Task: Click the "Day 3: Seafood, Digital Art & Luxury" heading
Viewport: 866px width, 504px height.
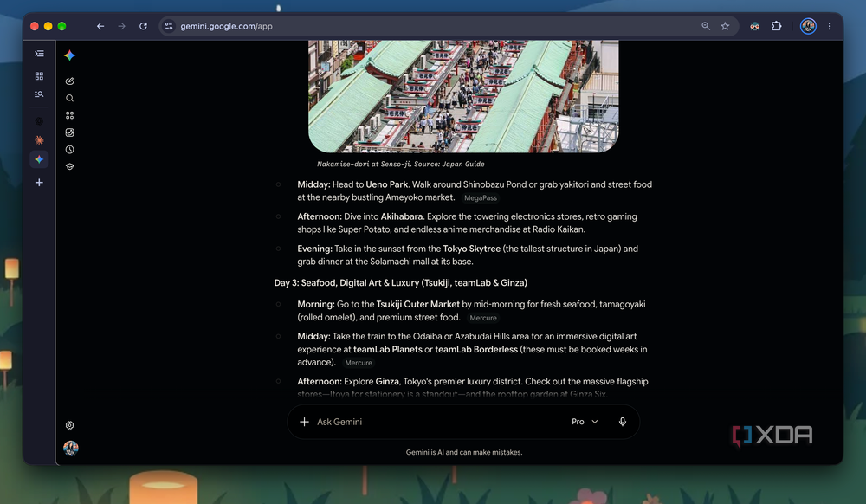Action: coord(401,282)
